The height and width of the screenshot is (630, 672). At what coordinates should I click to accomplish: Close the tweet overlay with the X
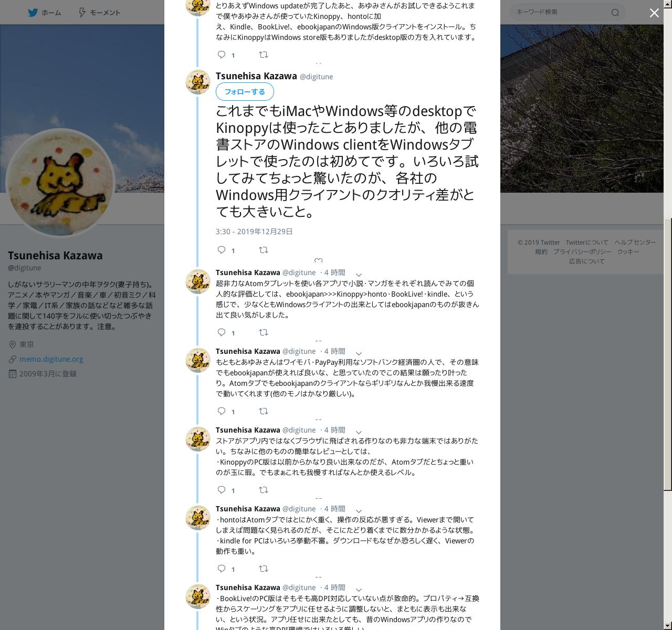[654, 13]
